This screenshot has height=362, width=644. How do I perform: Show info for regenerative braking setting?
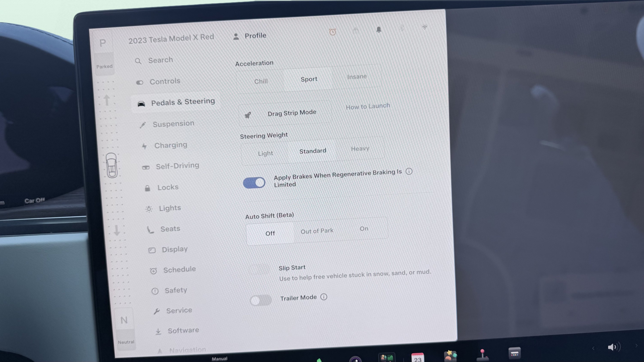point(409,171)
